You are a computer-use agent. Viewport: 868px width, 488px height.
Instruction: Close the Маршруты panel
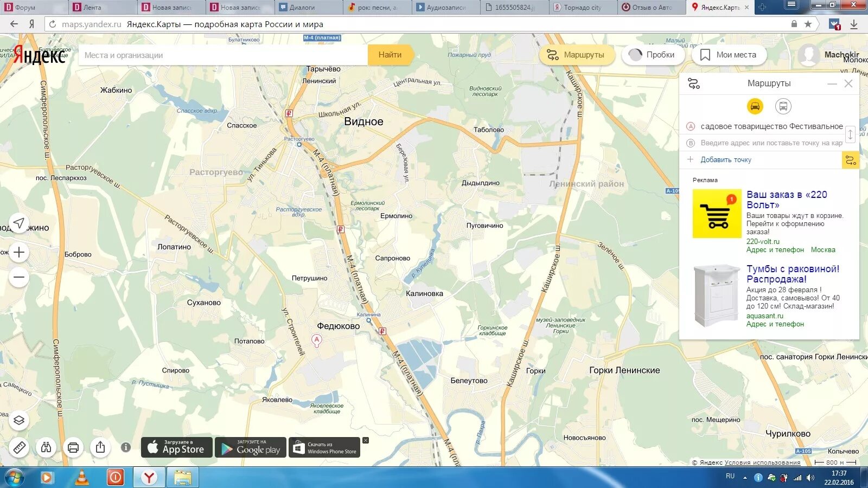coord(848,84)
